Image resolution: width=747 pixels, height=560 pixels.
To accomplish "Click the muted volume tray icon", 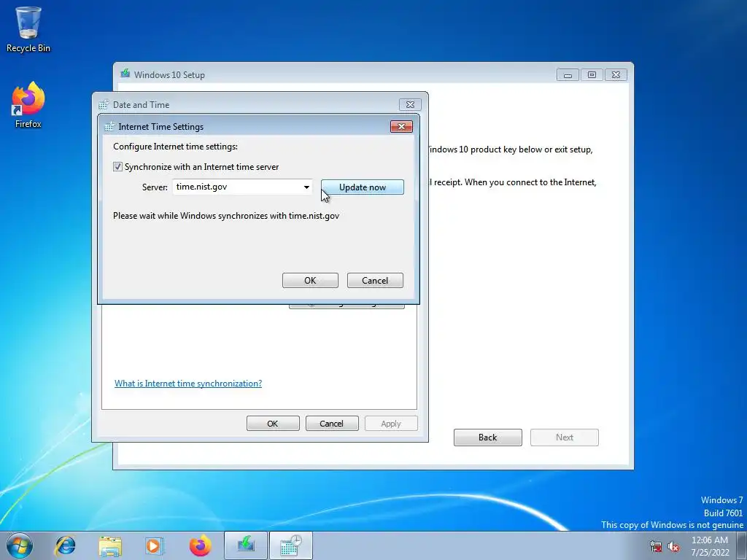I will [x=673, y=546].
